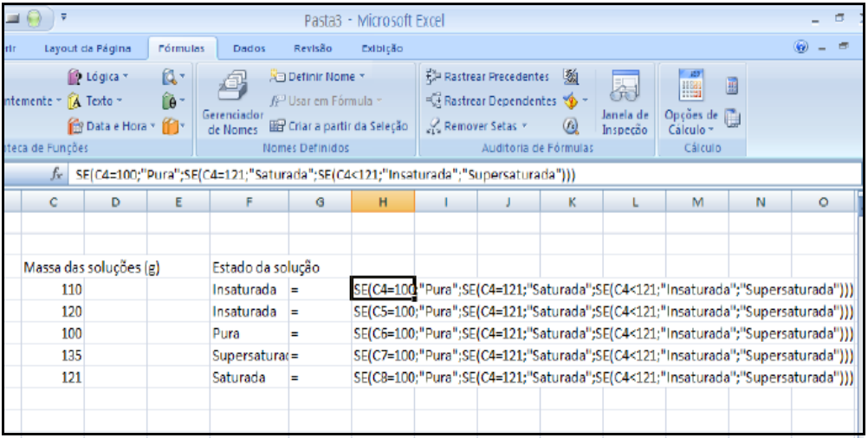868x438 pixels.
Task: Click the Avaliar Fórmula icon
Action: click(572, 126)
